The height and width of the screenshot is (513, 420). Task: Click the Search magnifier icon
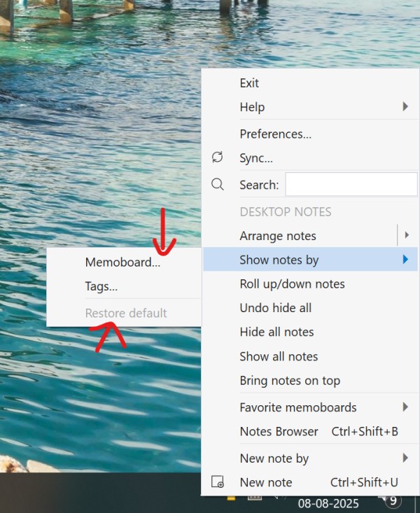pyautogui.click(x=218, y=184)
